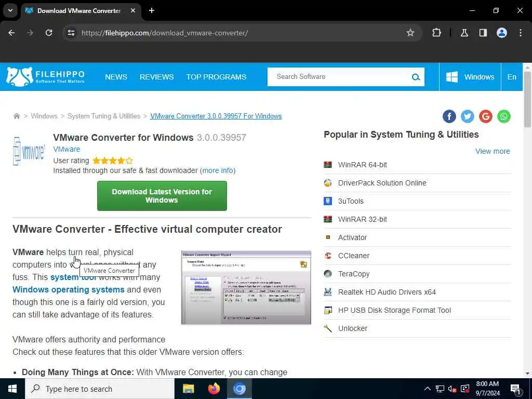Open a new browser tab
The image size is (532, 399).
pyautogui.click(x=152, y=10)
